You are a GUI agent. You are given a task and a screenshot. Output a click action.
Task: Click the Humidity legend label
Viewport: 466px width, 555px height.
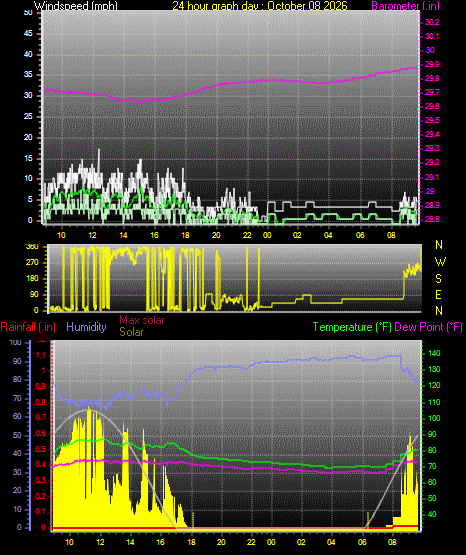pyautogui.click(x=86, y=327)
